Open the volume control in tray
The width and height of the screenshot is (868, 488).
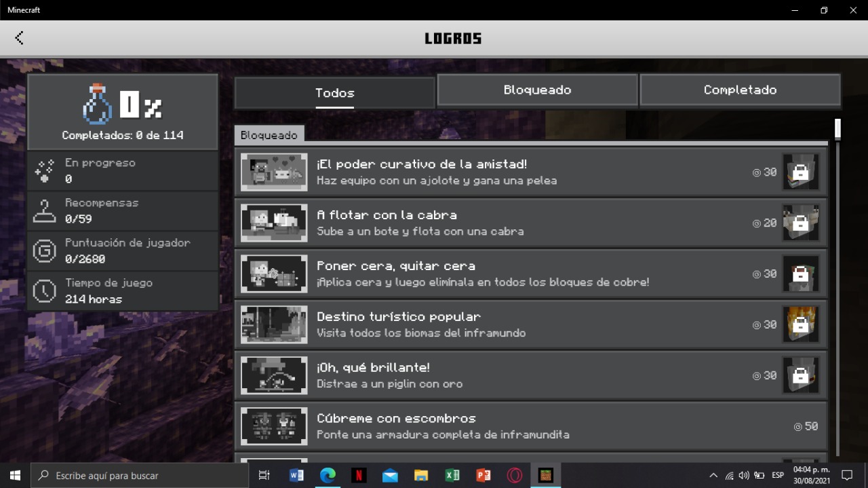coord(744,475)
